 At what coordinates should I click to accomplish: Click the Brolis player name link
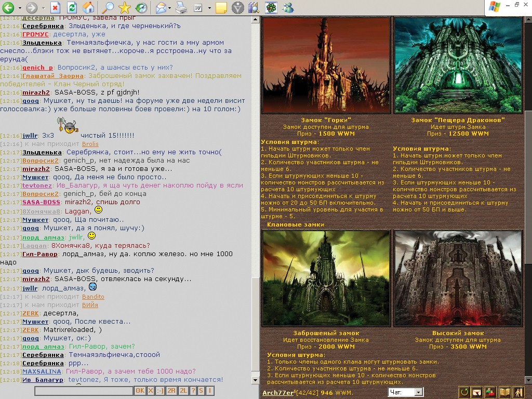tap(90, 144)
